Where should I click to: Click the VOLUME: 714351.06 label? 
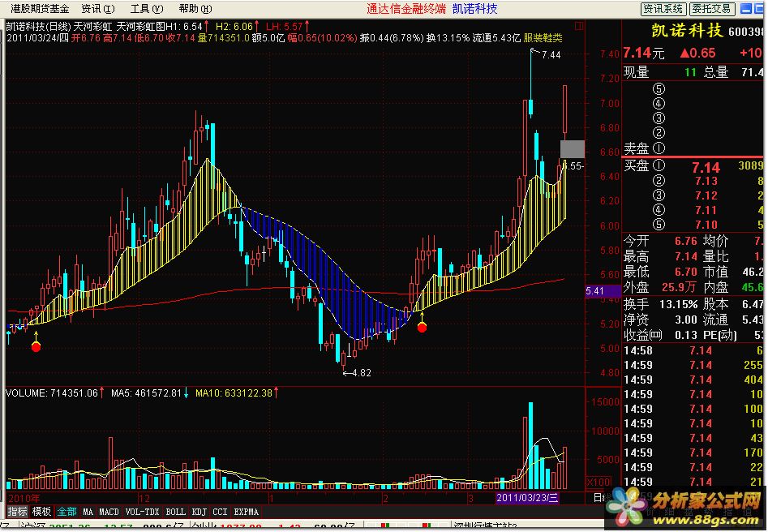click(x=52, y=393)
